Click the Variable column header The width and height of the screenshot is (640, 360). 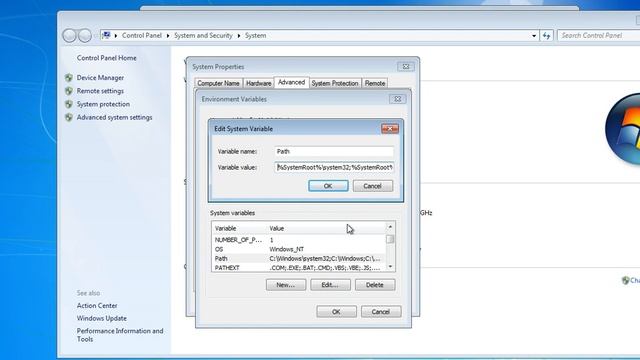click(x=239, y=228)
